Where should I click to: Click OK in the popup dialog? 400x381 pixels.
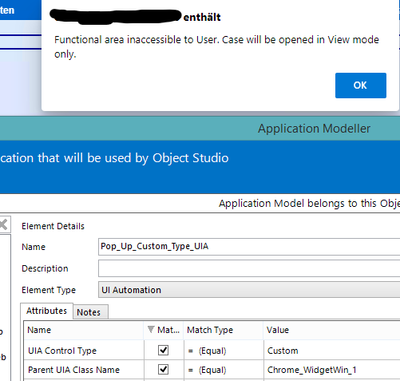click(361, 85)
